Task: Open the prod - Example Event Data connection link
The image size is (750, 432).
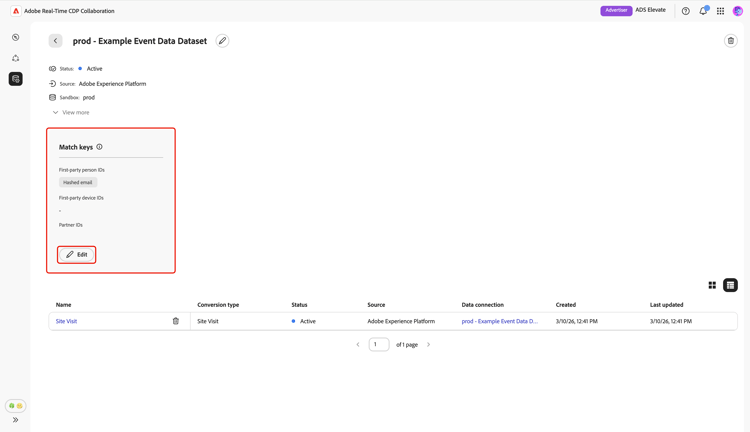Action: click(500, 321)
